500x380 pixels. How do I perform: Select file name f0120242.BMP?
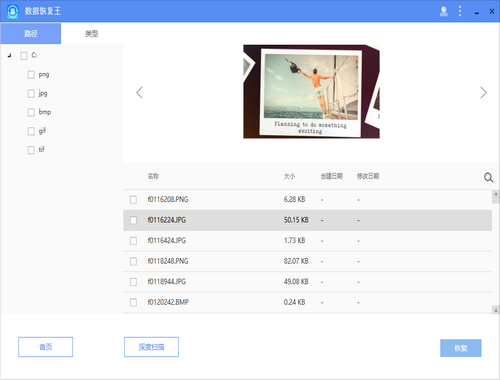[168, 302]
